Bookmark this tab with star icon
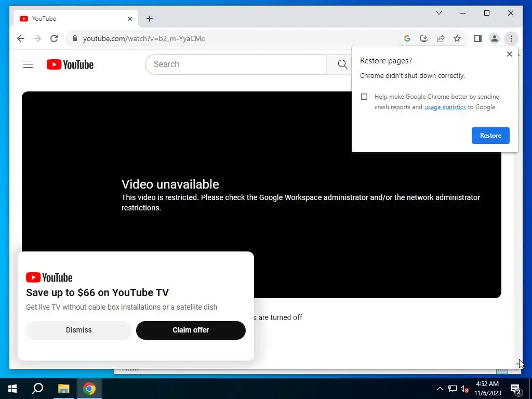Image resolution: width=532 pixels, height=399 pixels. pos(457,38)
